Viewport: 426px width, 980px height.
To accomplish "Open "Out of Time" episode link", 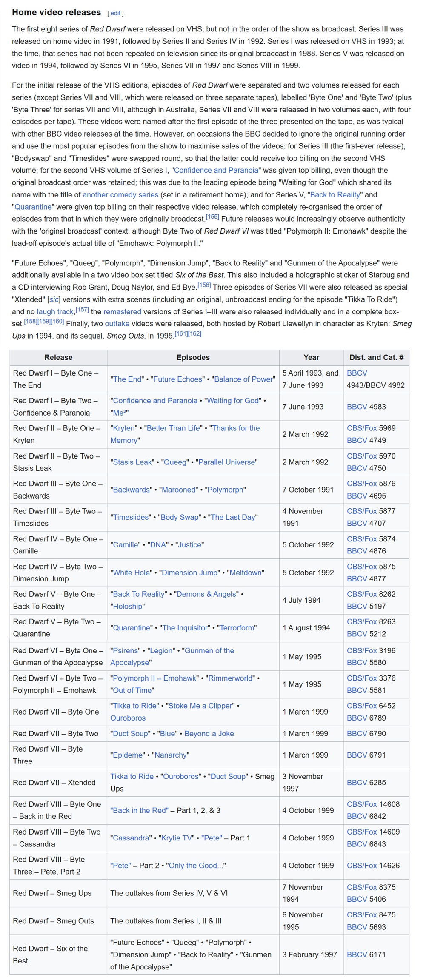I will point(132,691).
